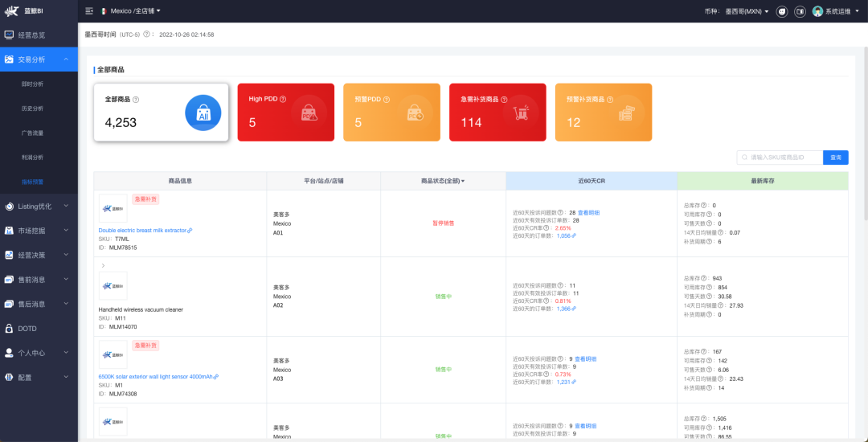Viewport: 868px width, 442px height.
Task: Click product thumbnail of breast milk extractor
Action: (113, 208)
